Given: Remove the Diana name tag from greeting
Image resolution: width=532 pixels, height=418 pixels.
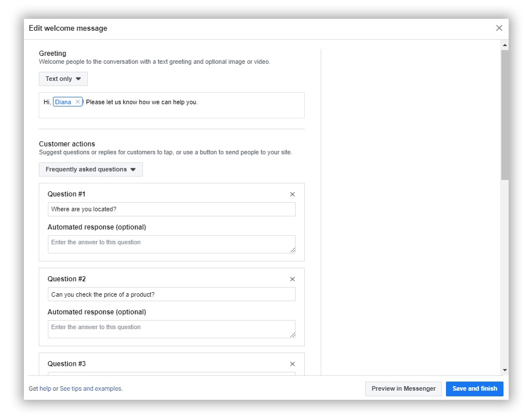Looking at the screenshot, I should pyautogui.click(x=77, y=102).
